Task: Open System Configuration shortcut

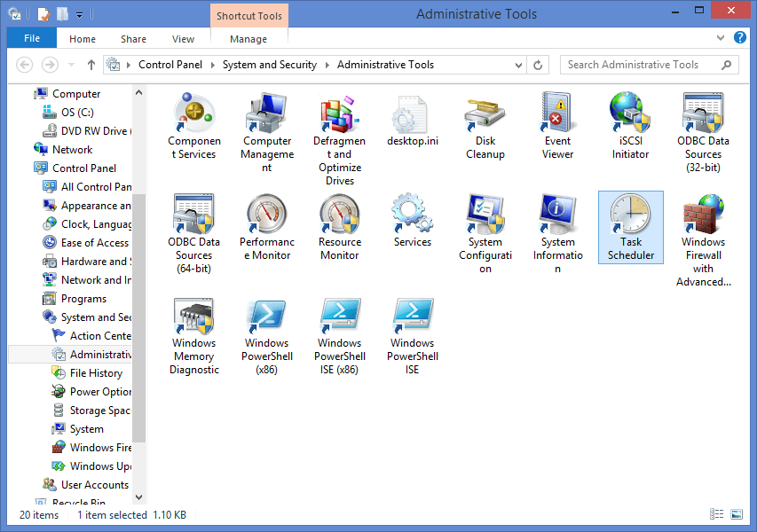Action: click(485, 234)
